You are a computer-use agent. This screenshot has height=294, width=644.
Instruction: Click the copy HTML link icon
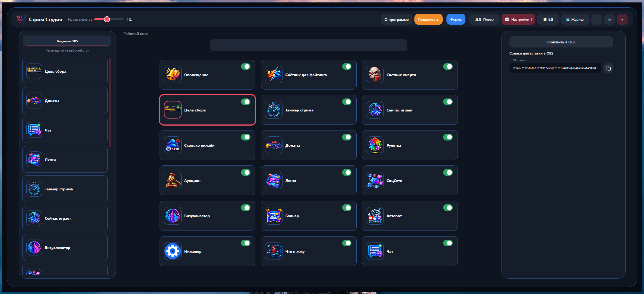[608, 68]
